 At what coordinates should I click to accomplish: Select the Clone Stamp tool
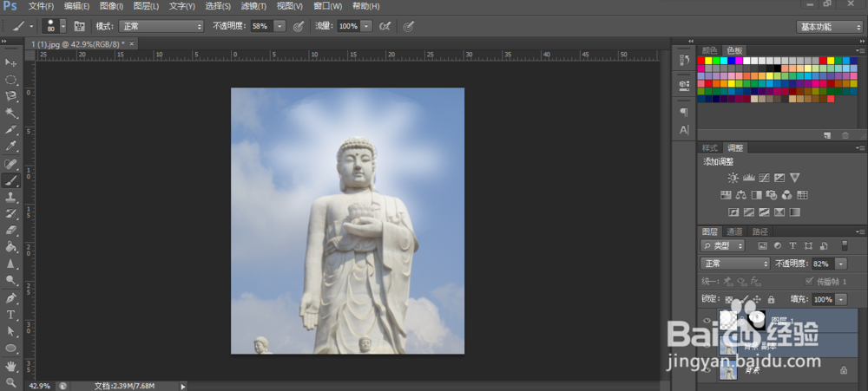click(10, 197)
